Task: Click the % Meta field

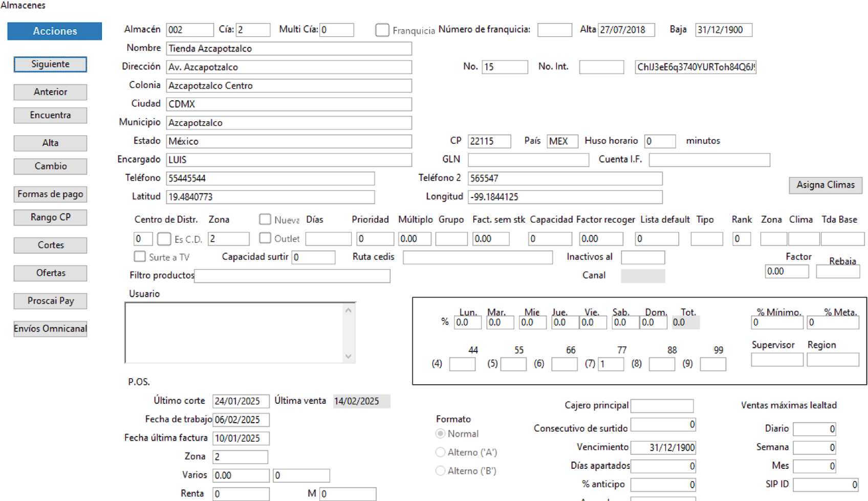Action: coord(833,322)
